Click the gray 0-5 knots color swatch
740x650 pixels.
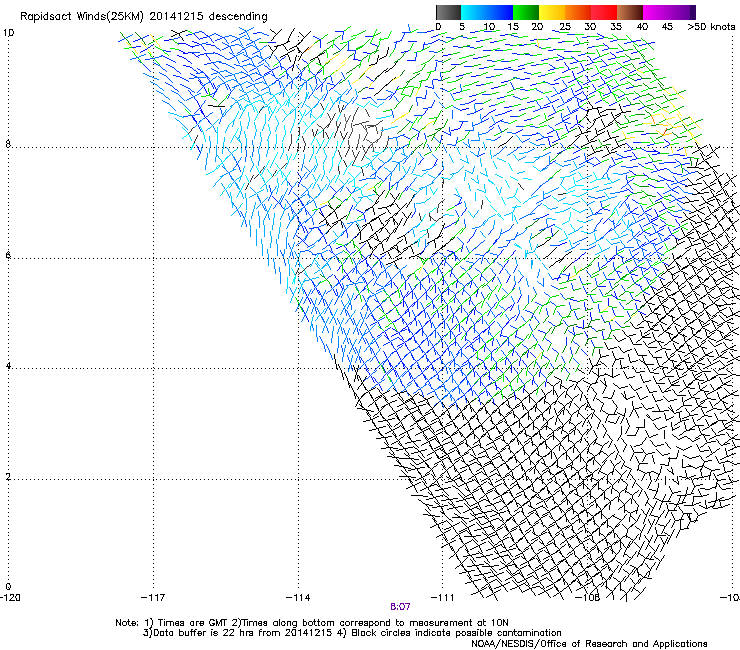[x=448, y=12]
